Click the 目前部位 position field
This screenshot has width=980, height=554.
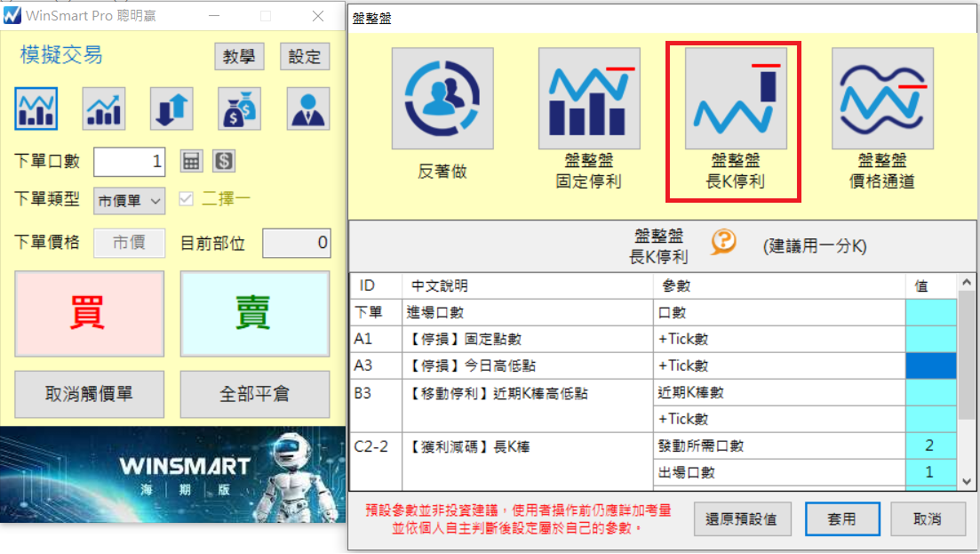tap(296, 243)
